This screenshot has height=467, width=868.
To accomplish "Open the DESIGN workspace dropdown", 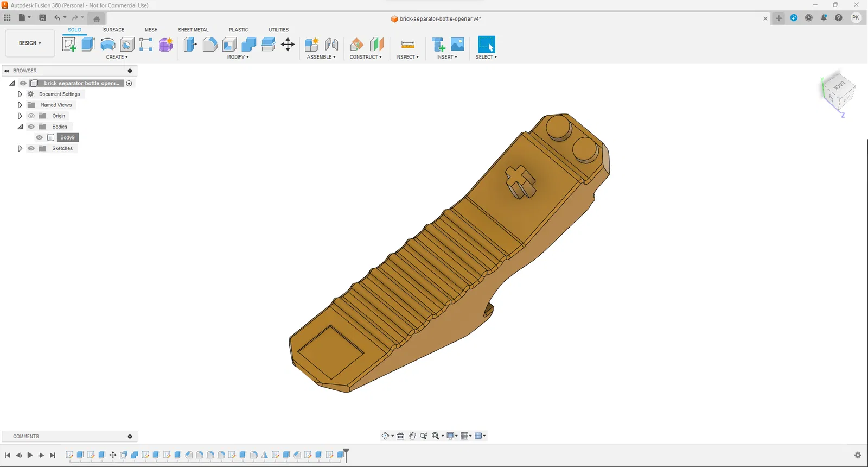I will tap(30, 43).
